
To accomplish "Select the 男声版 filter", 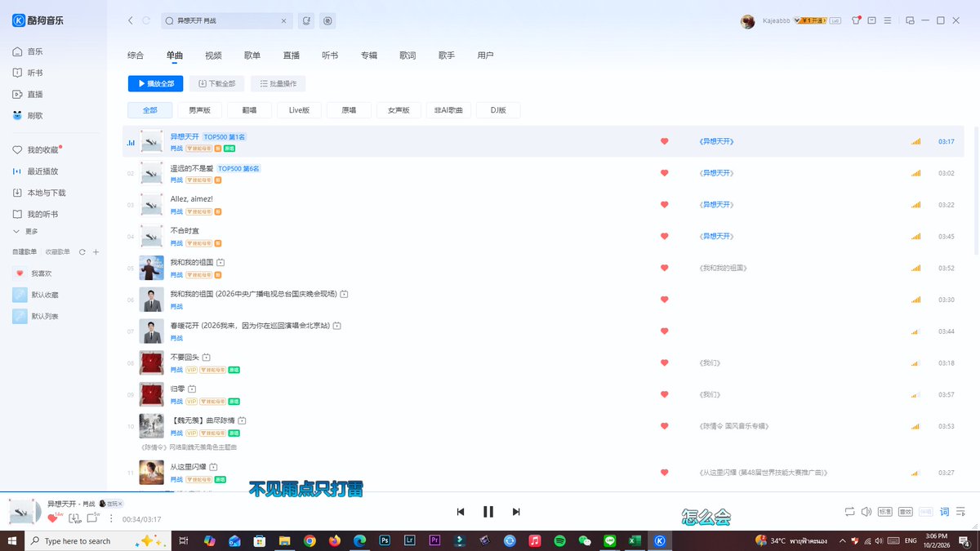I will (200, 110).
